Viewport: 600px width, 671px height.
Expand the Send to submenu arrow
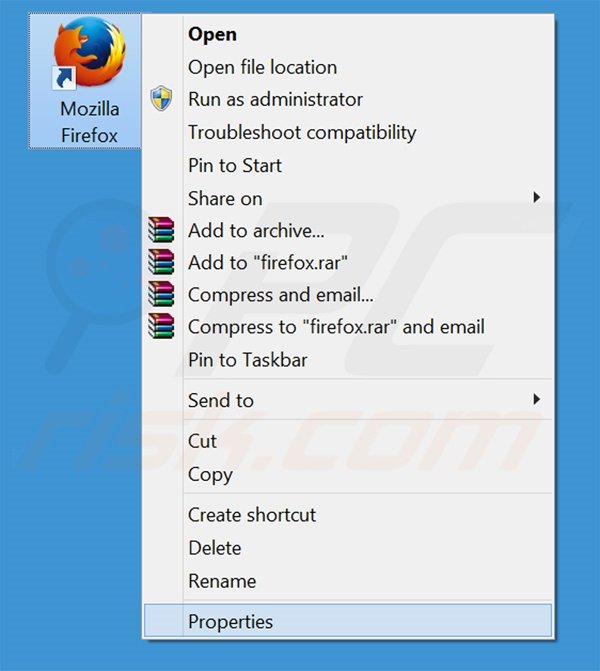pyautogui.click(x=536, y=400)
